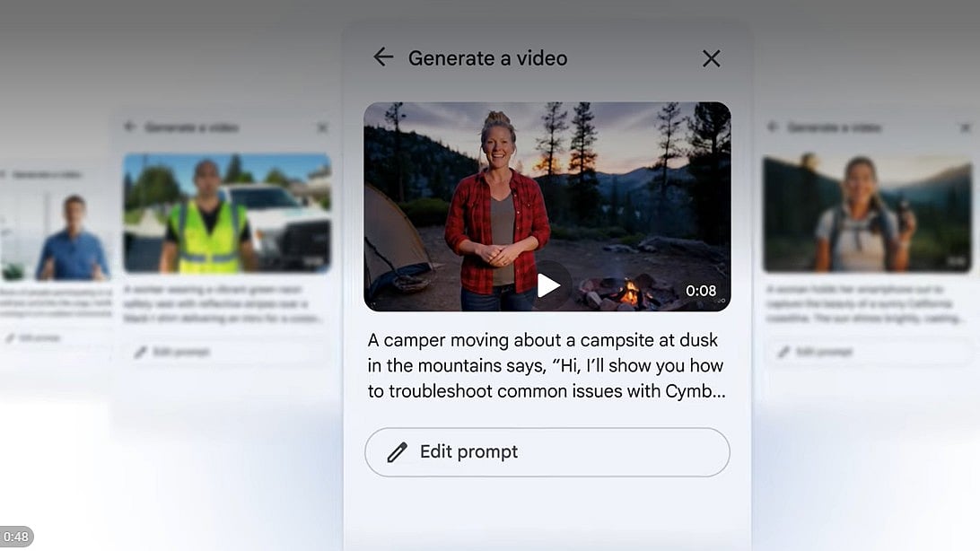Open the safety-vest worker video thumbnail
The height and width of the screenshot is (551, 980).
226,213
